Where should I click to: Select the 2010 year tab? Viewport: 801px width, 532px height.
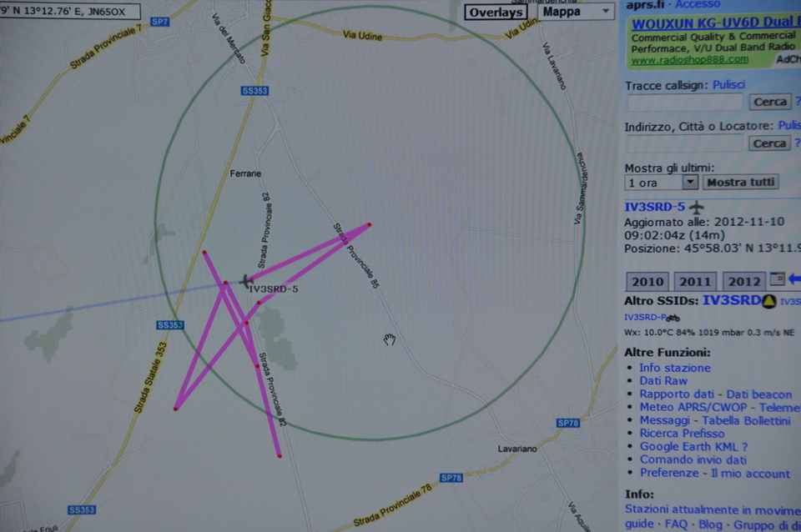point(647,281)
